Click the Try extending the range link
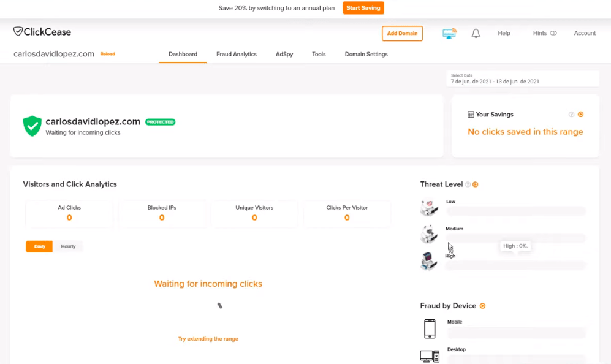This screenshot has height=364, width=611. (208, 339)
